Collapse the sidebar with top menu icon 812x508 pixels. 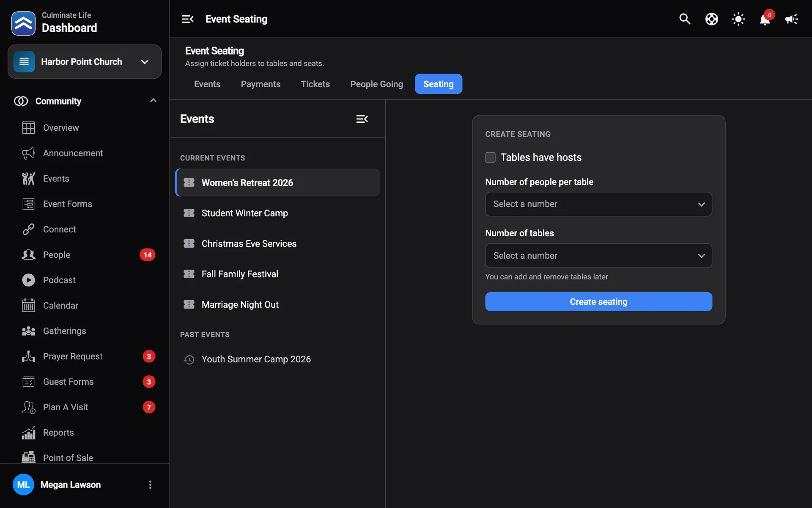click(x=187, y=19)
